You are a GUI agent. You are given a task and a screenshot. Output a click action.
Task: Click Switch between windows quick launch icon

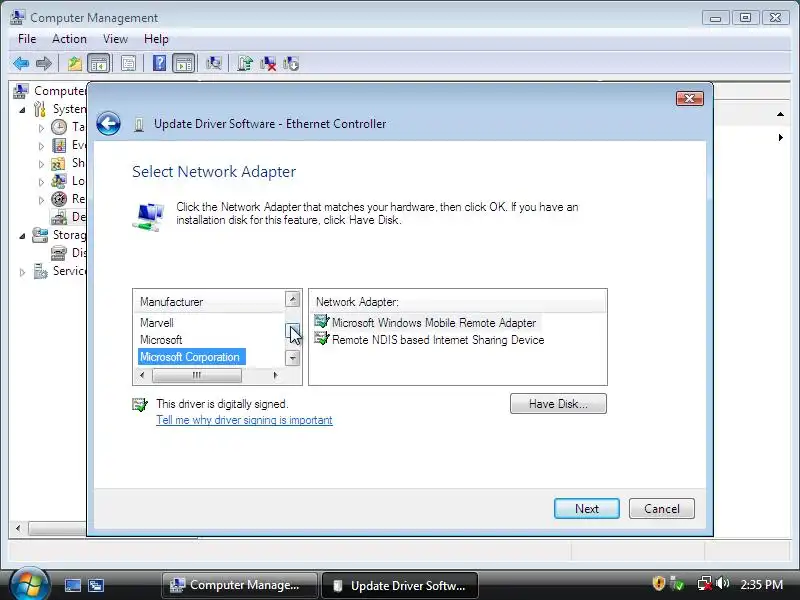[x=95, y=585]
